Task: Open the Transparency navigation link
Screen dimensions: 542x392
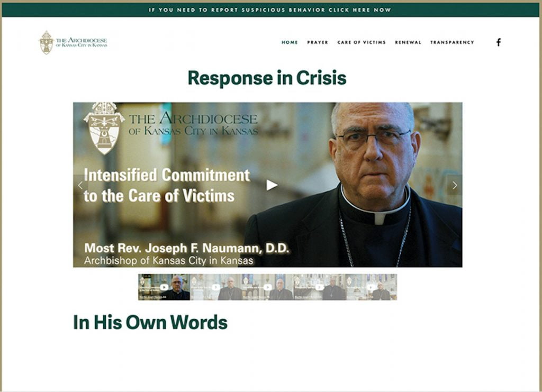Action: coord(452,42)
